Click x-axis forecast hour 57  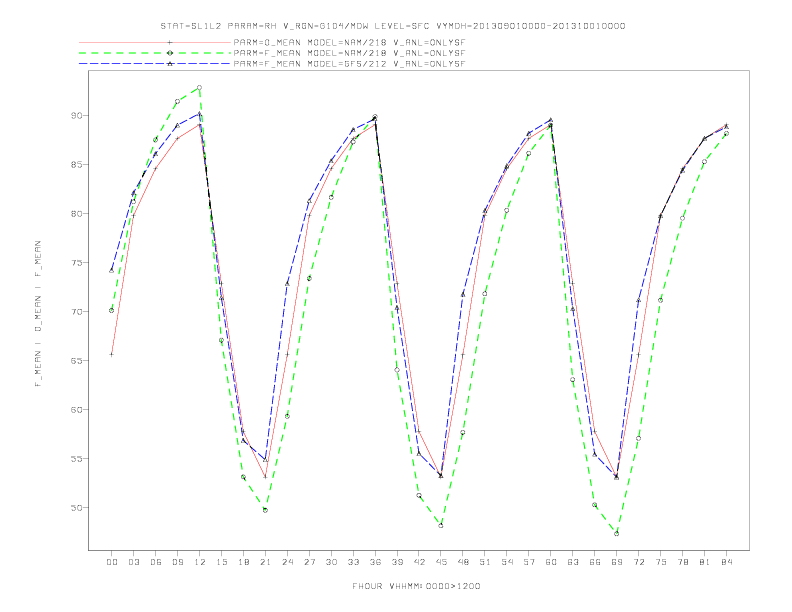pos(529,562)
